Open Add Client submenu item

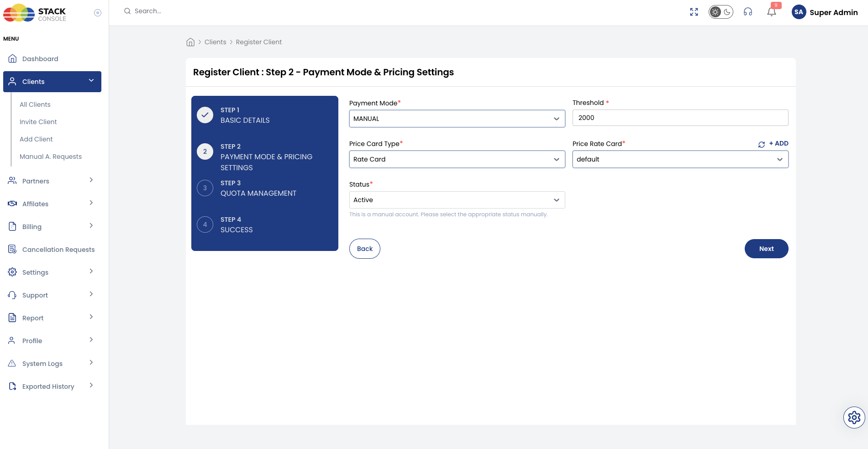coord(36,139)
